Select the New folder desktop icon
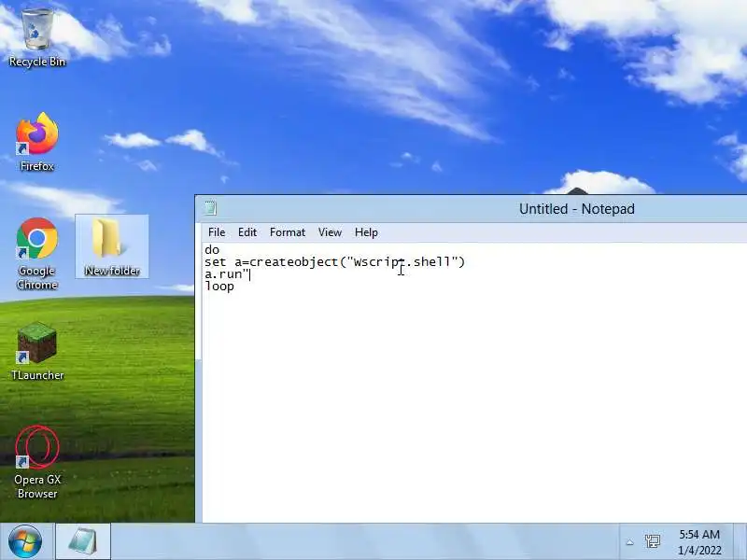The height and width of the screenshot is (560, 747). click(x=112, y=246)
